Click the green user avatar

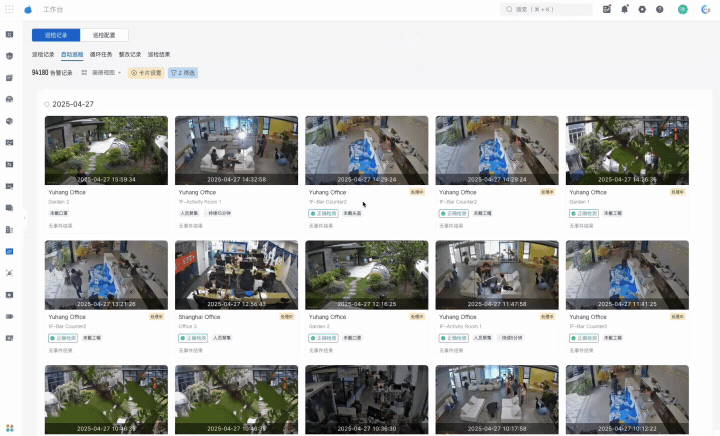[683, 9]
